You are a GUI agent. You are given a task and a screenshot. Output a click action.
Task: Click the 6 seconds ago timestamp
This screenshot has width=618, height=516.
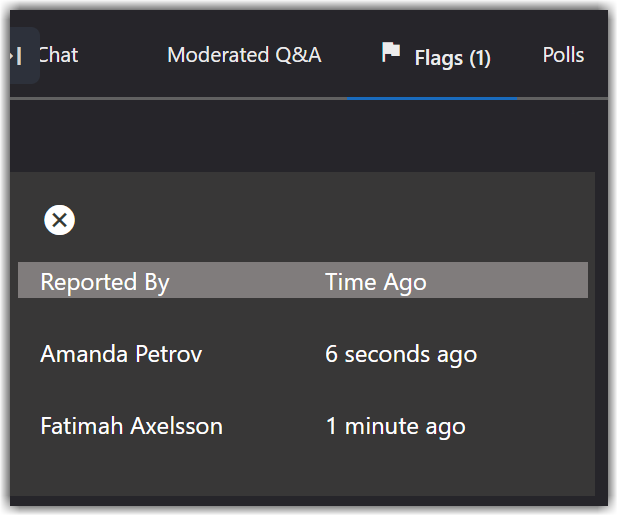click(x=401, y=354)
